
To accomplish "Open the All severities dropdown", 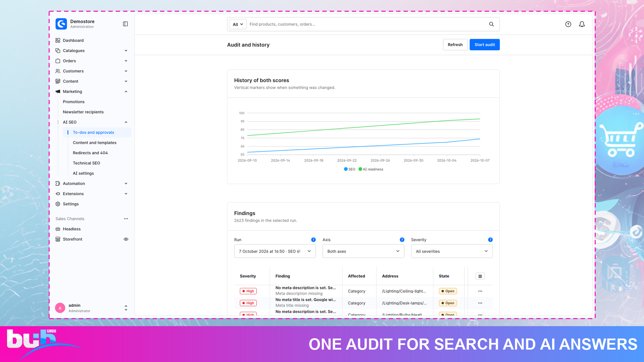I will tap(452, 251).
